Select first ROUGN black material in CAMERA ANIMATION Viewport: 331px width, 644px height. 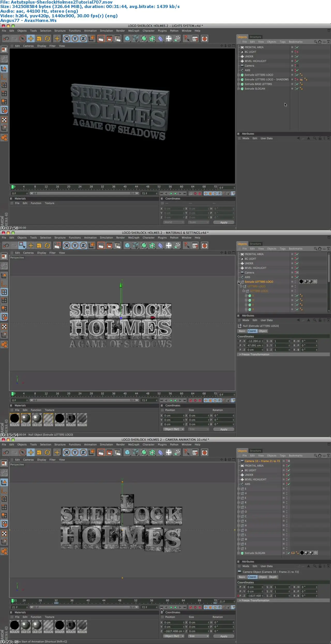pyautogui.click(x=14, y=627)
